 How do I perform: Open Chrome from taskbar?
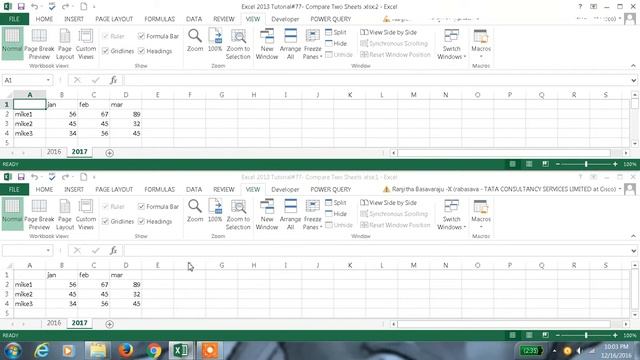(154, 351)
